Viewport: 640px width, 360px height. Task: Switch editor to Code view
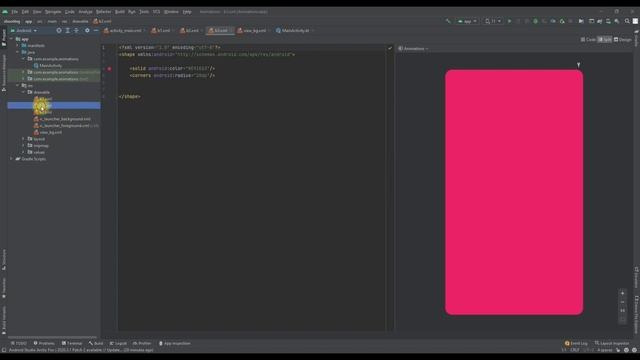click(588, 40)
